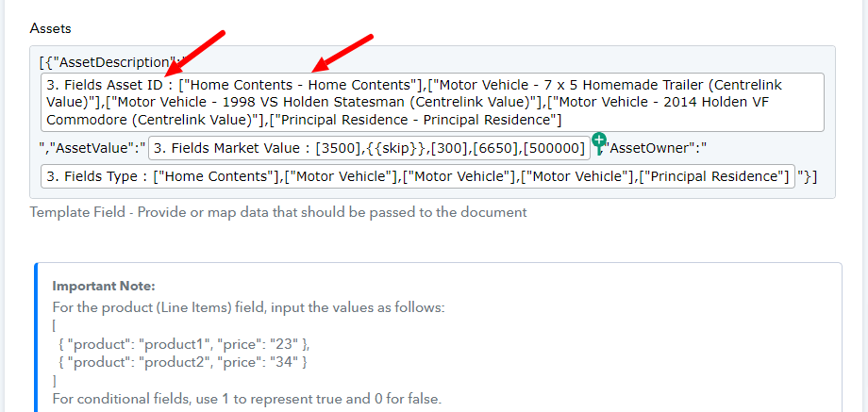The image size is (868, 412).
Task: Click the conditional fields true/false note
Action: pos(247,399)
